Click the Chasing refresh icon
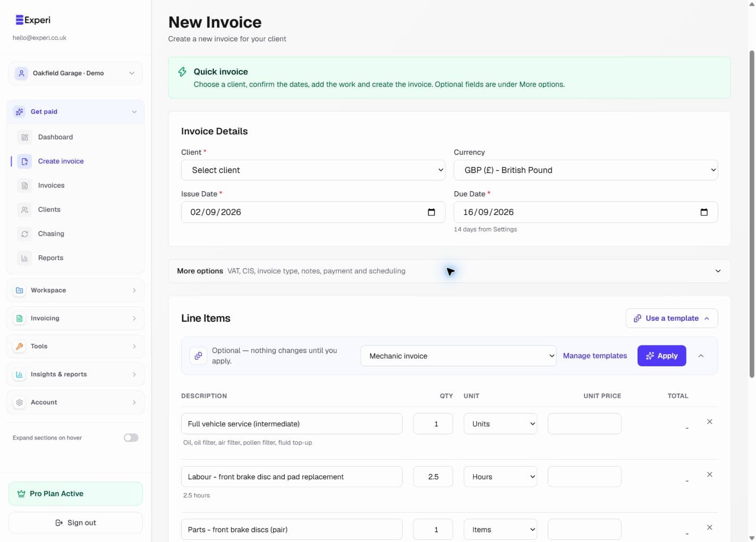756x542 pixels. click(x=24, y=234)
